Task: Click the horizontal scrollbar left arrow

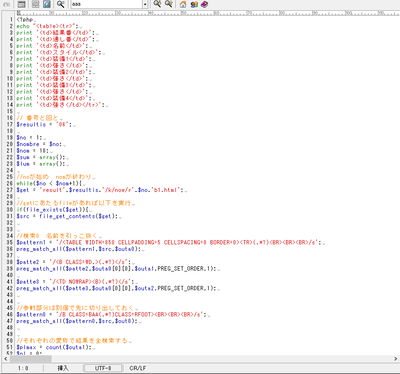Action: click(x=6, y=359)
